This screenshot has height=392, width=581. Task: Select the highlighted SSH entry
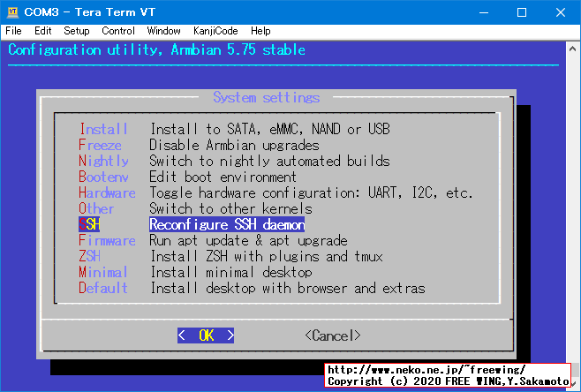point(89,224)
